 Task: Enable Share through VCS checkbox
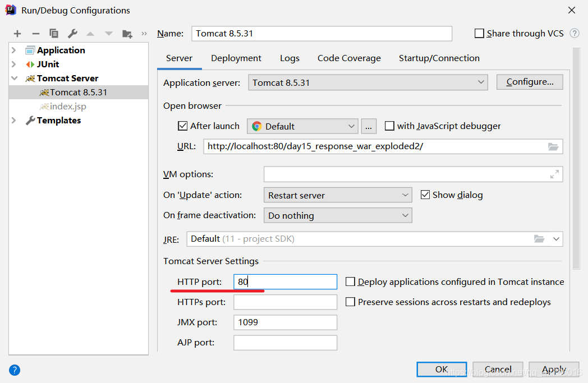tap(479, 33)
